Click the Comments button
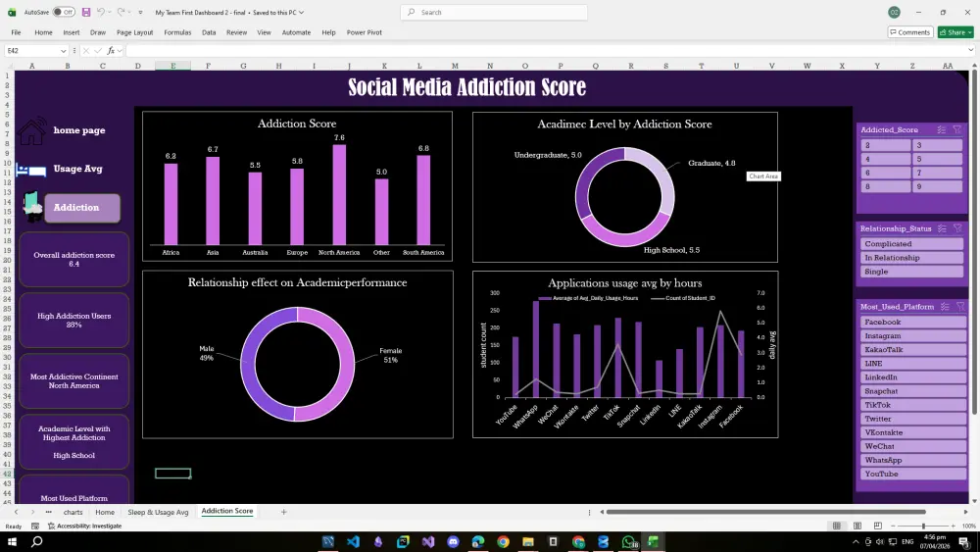The image size is (980, 552). (x=910, y=32)
